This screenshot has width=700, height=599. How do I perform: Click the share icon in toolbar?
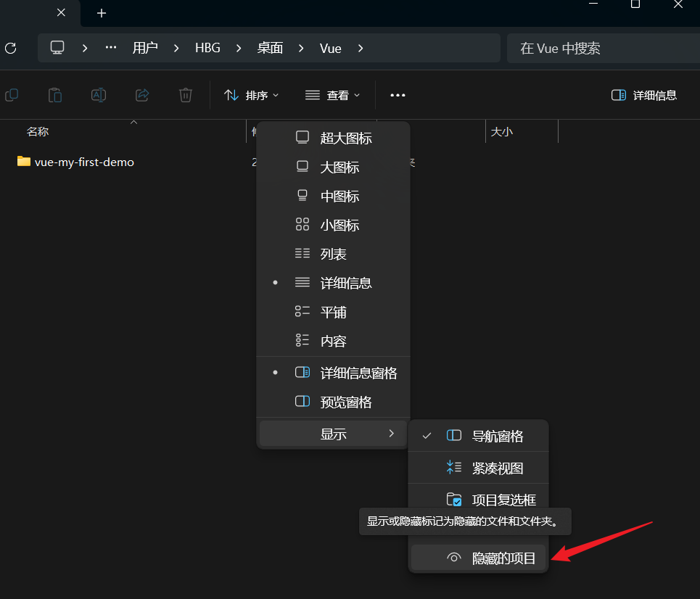pos(142,95)
